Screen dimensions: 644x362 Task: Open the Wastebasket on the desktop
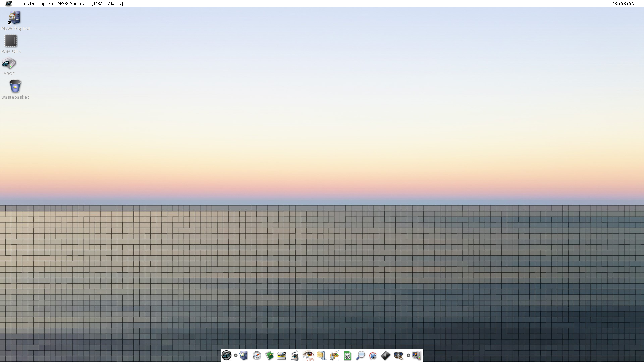15,86
